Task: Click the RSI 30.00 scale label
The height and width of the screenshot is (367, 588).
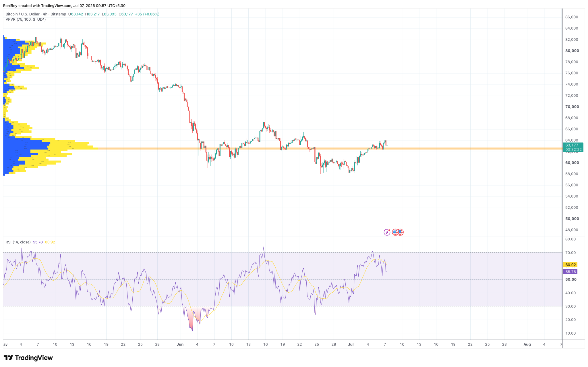Action: (x=570, y=306)
